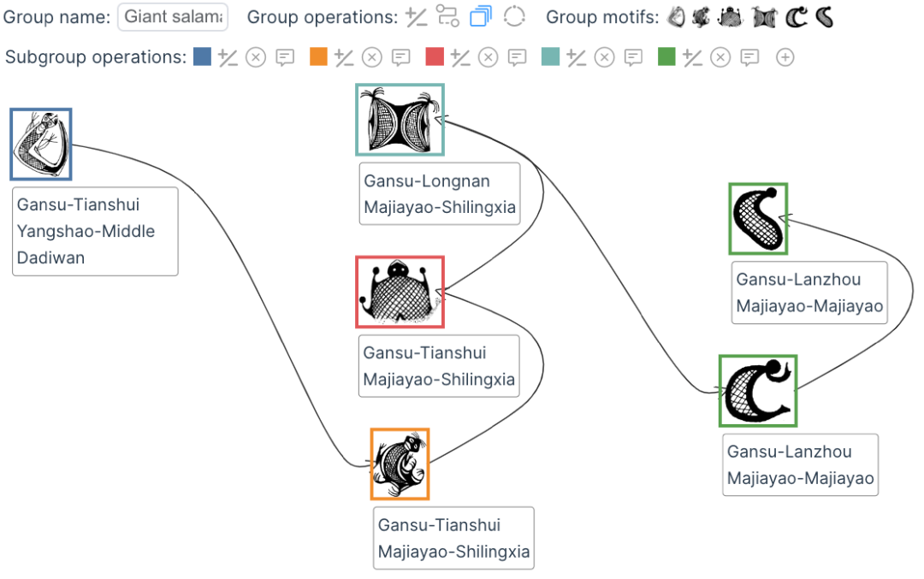Select the orange-bordered salamander motif node
Viewport: 924px width, 579px height.
coord(400,464)
